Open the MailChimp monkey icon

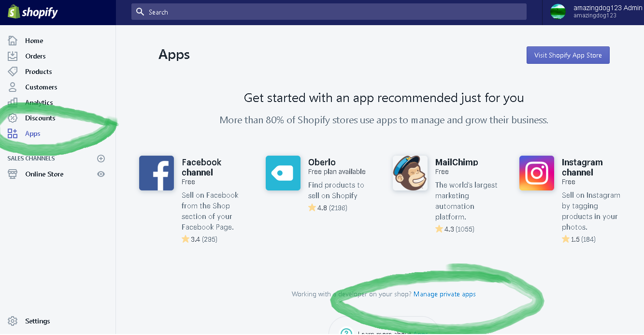click(410, 173)
